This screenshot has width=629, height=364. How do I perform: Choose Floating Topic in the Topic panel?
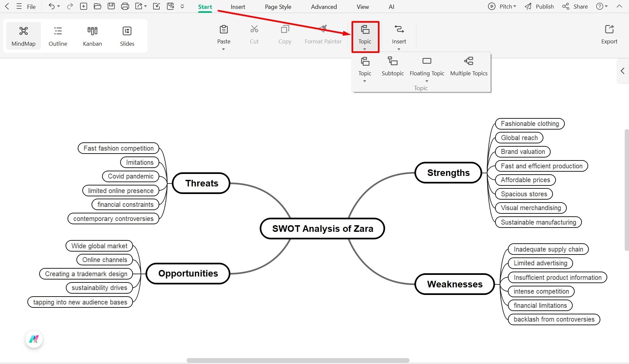tap(427, 66)
